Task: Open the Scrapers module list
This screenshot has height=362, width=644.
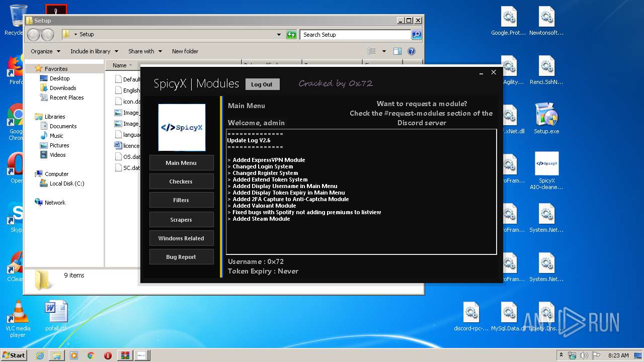Action: [x=181, y=220]
